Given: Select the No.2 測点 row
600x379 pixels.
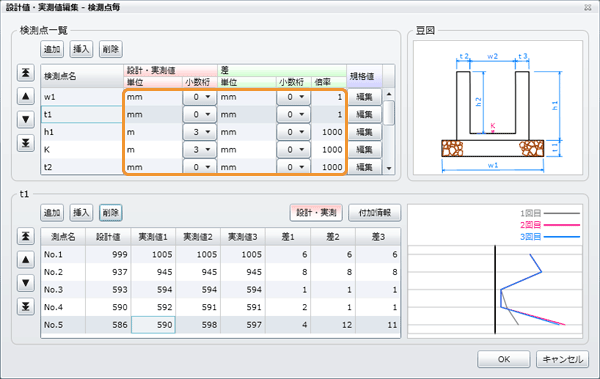Looking at the screenshot, I should point(220,272).
